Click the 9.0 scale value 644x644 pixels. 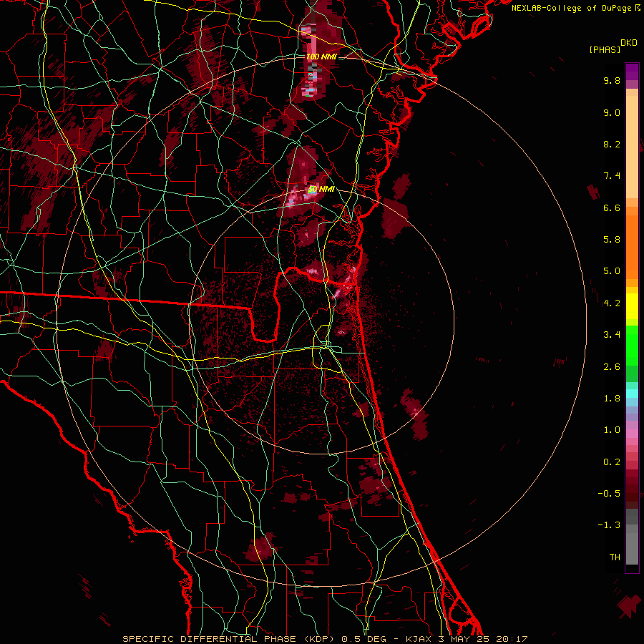pos(612,112)
